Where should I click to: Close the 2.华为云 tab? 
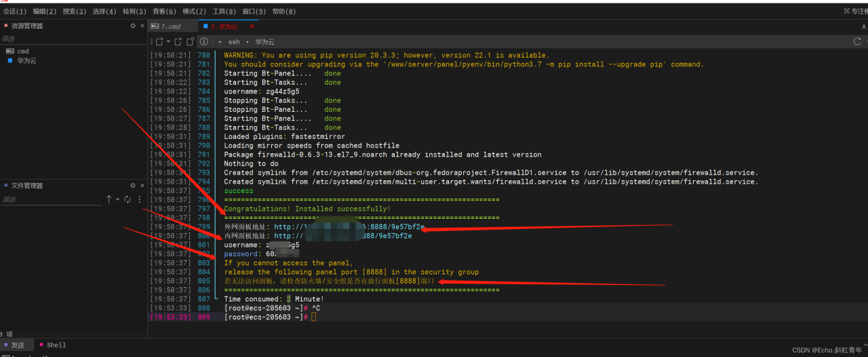[x=252, y=26]
